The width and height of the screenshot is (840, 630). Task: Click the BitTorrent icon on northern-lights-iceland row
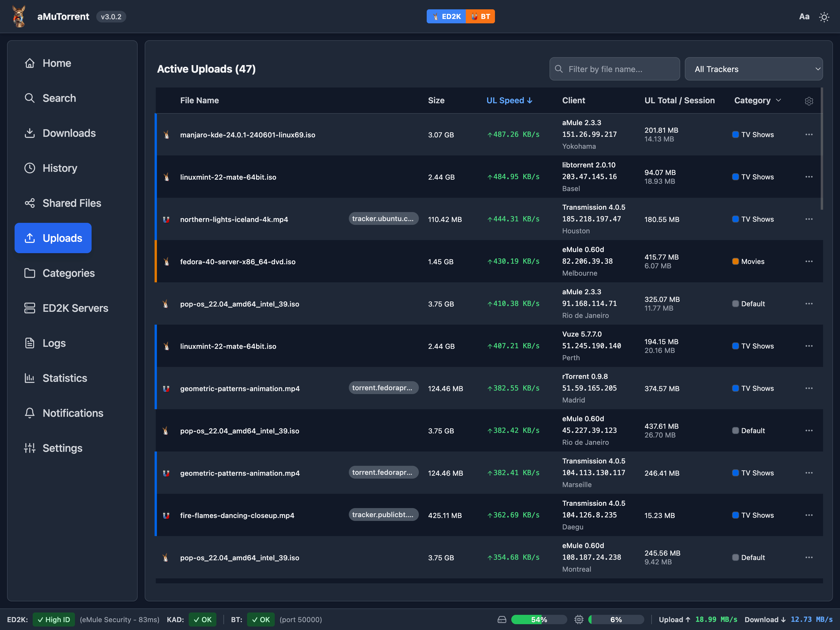point(166,220)
